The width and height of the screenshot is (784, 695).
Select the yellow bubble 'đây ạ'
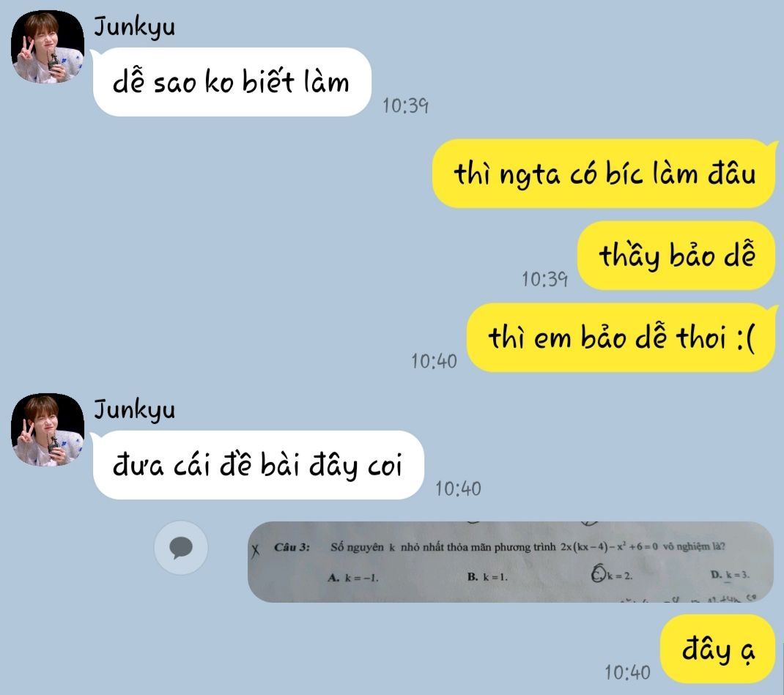pyautogui.click(x=717, y=649)
